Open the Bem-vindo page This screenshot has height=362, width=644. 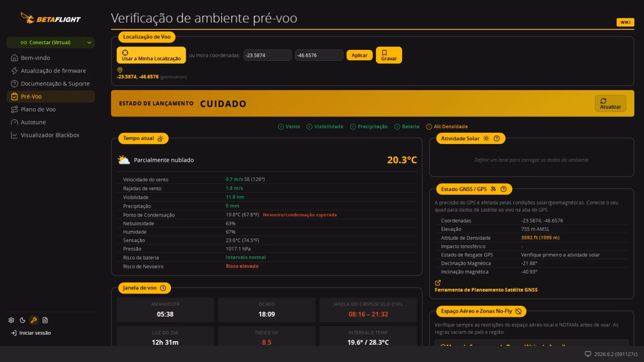coord(51,58)
